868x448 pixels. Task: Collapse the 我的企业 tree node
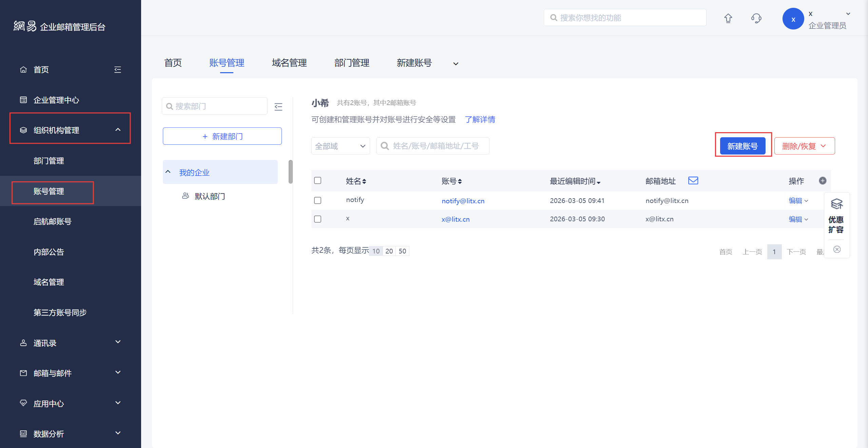[x=168, y=172]
